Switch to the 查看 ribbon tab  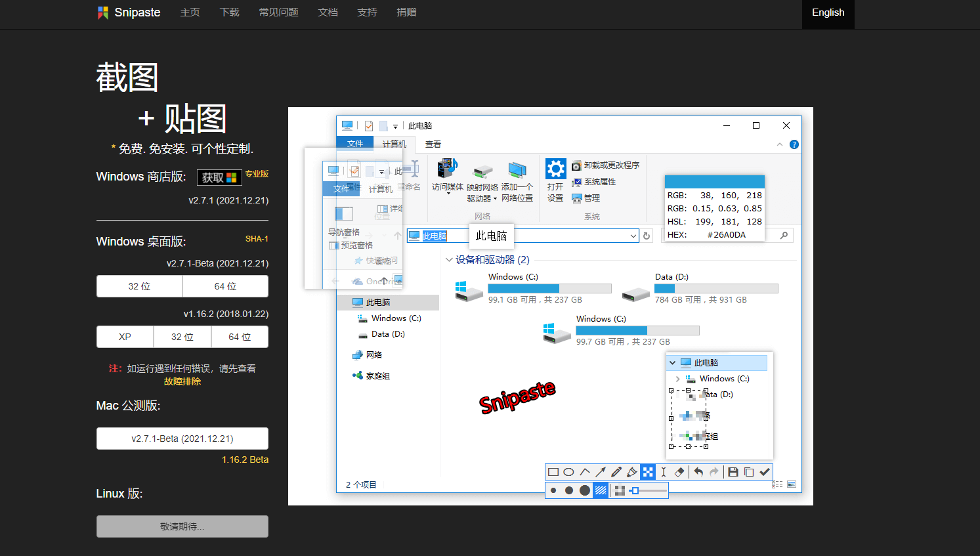pyautogui.click(x=433, y=144)
